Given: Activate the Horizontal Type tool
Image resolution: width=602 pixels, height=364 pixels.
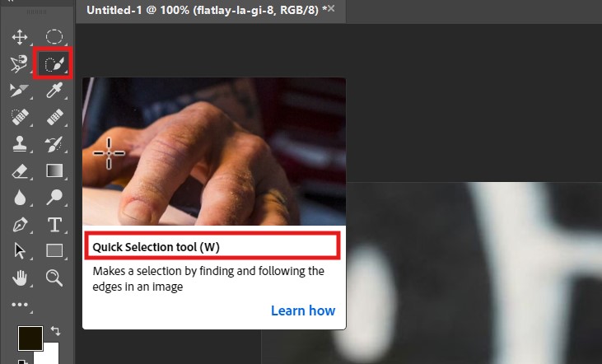Looking at the screenshot, I should click(x=54, y=225).
